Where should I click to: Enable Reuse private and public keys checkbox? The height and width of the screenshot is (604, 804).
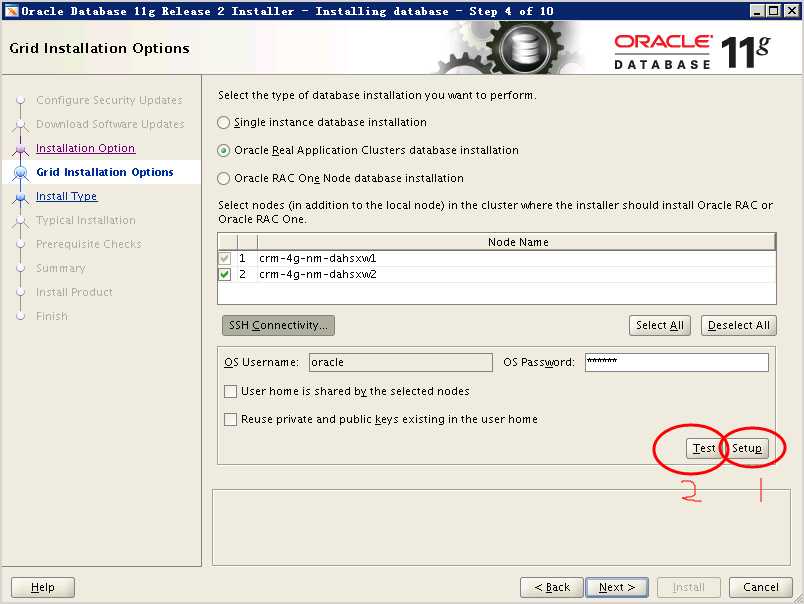231,419
